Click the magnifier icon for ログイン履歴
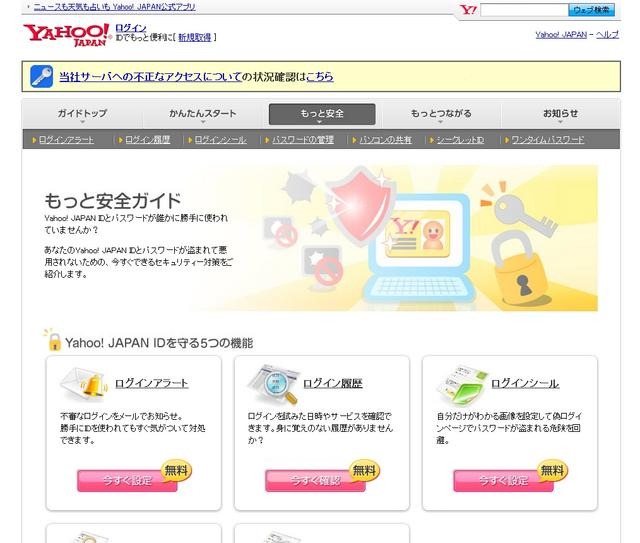The height and width of the screenshot is (543, 640). 273,384
